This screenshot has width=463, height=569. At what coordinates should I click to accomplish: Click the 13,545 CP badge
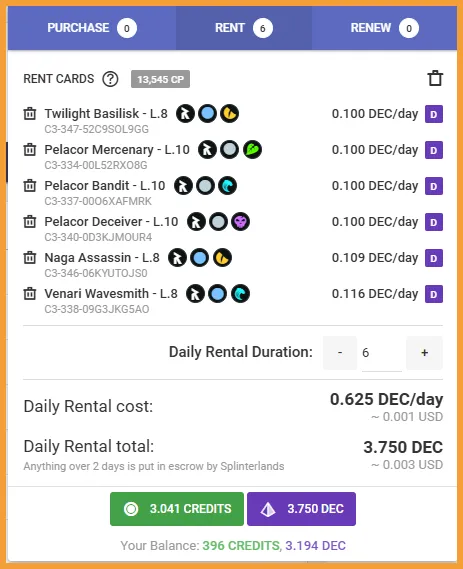pyautogui.click(x=160, y=79)
